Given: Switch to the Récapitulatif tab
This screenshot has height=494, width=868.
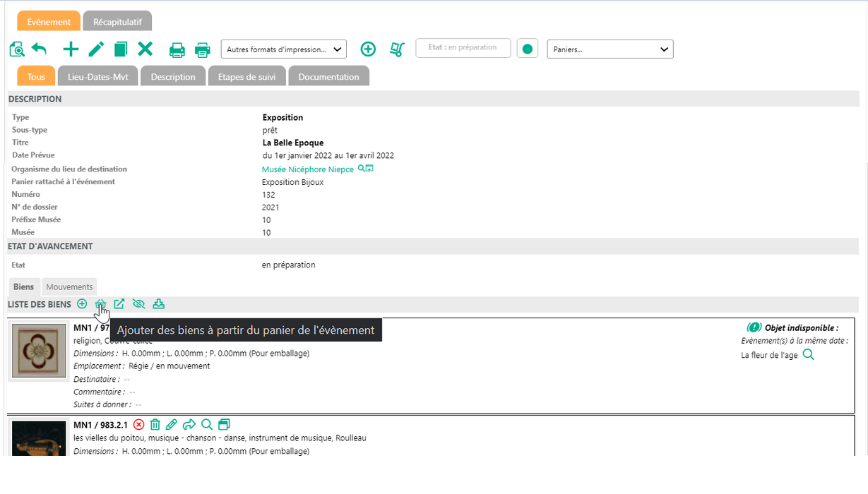Looking at the screenshot, I should pyautogui.click(x=117, y=22).
